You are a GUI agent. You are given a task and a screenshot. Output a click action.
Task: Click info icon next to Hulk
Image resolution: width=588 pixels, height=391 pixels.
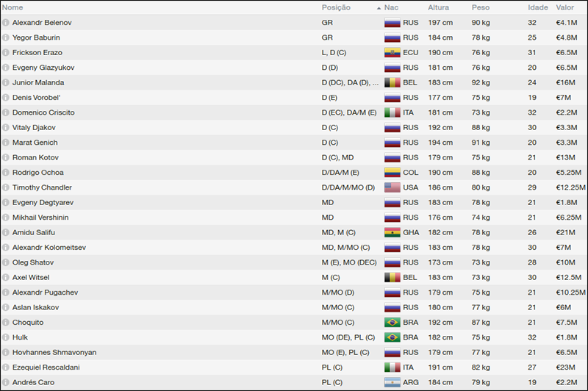(x=6, y=337)
